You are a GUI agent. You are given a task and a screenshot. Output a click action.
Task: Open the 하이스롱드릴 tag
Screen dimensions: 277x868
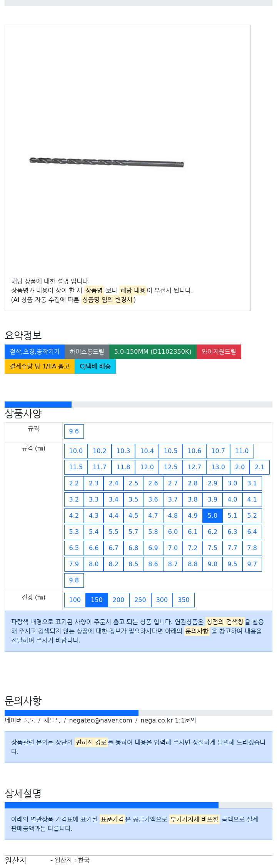pyautogui.click(x=87, y=352)
